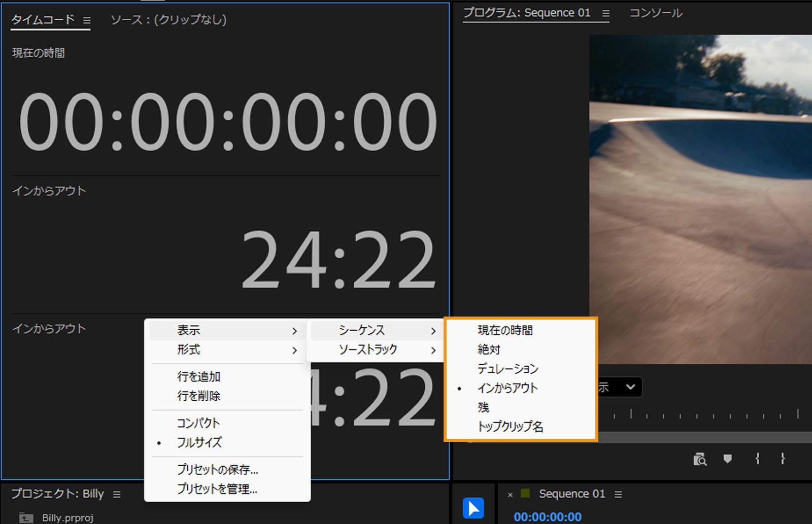This screenshot has height=524, width=812.
Task: Set an In point with the Mark In icon
Action: (758, 459)
